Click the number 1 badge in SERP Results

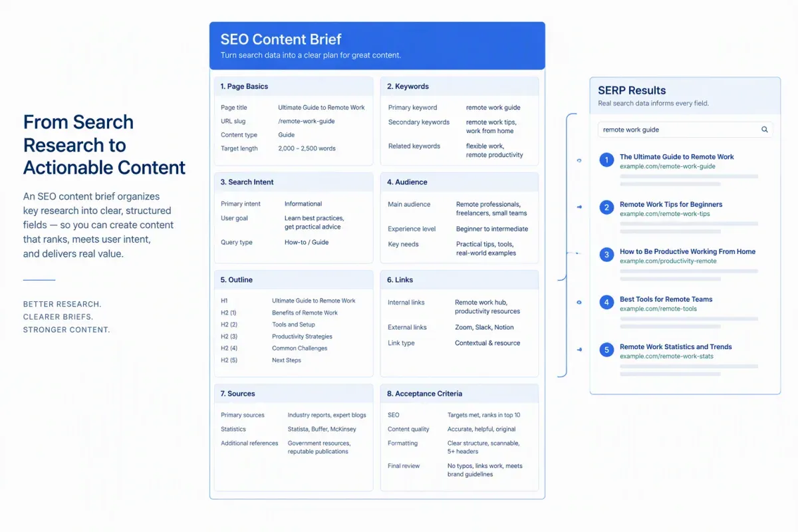[x=606, y=160]
